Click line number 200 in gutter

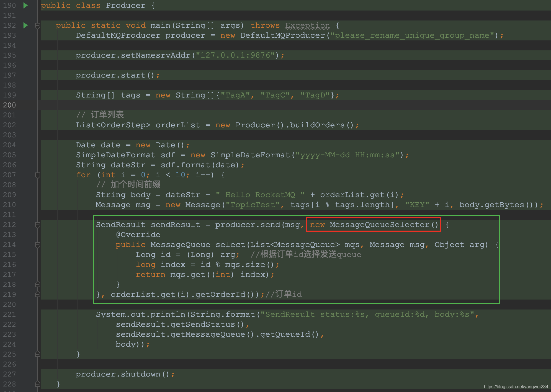click(x=9, y=105)
